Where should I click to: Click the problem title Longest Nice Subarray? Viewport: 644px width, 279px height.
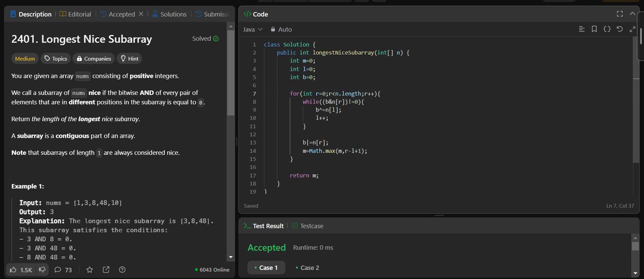pyautogui.click(x=82, y=39)
